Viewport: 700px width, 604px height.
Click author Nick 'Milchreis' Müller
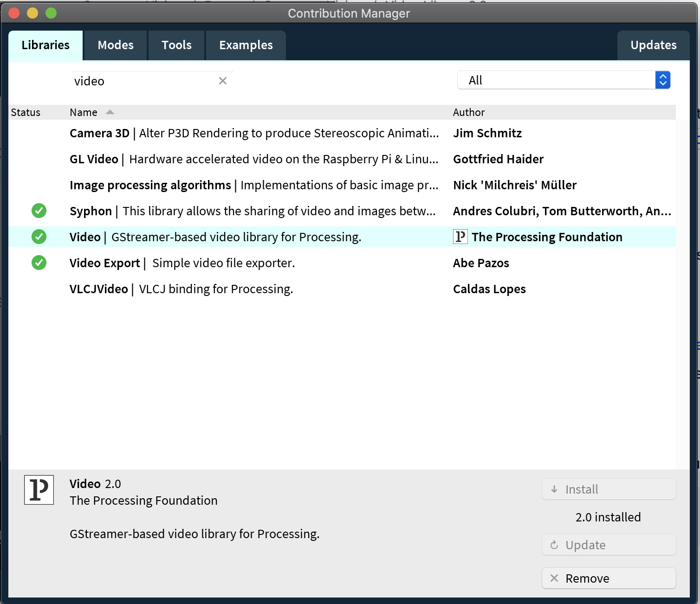point(515,185)
